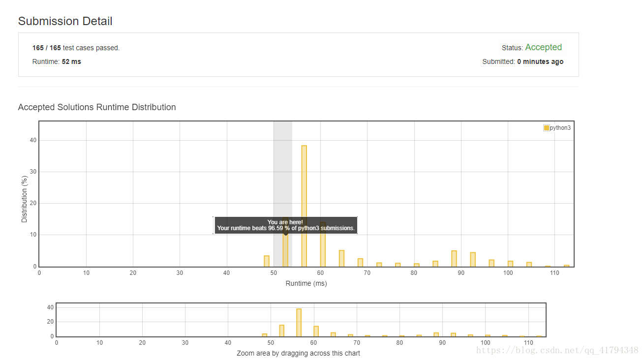
Task: Click the 48 ms bar in main chart
Action: pos(267,261)
